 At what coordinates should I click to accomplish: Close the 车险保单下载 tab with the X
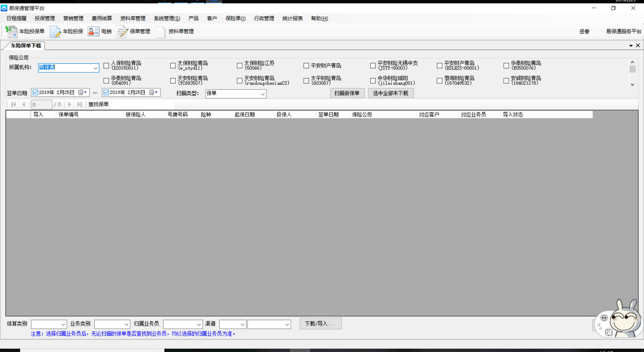pos(638,45)
